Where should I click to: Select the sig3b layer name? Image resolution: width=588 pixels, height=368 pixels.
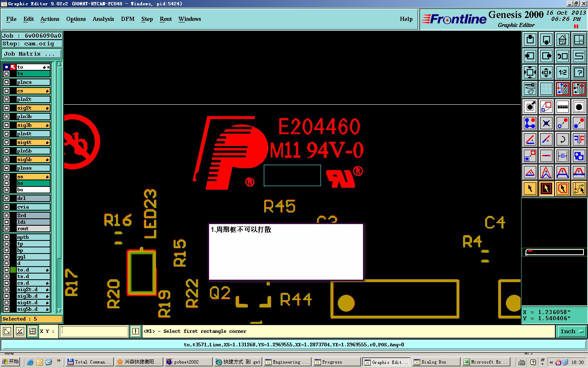coord(33,125)
